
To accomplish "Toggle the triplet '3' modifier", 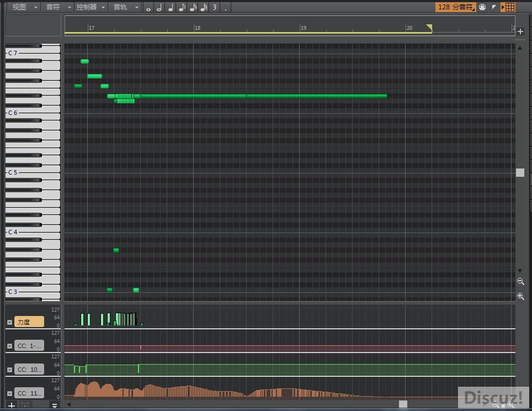I will (x=215, y=8).
